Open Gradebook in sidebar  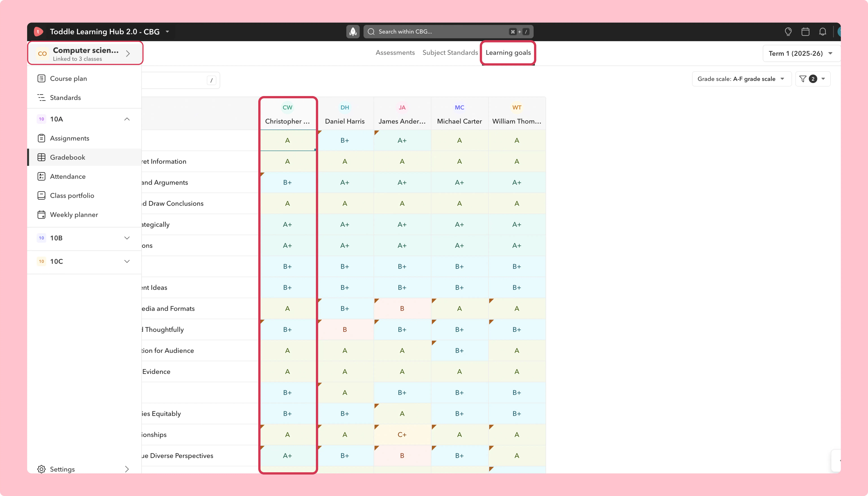coord(84,157)
